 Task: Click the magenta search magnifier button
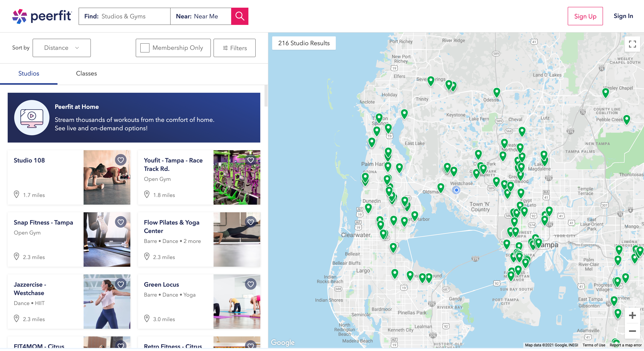(240, 16)
